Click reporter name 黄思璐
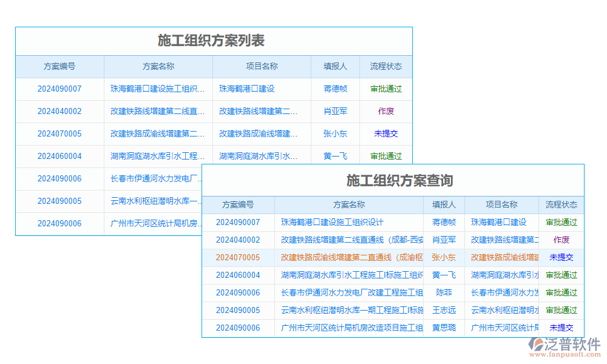This screenshot has height=364, width=607. [444, 328]
